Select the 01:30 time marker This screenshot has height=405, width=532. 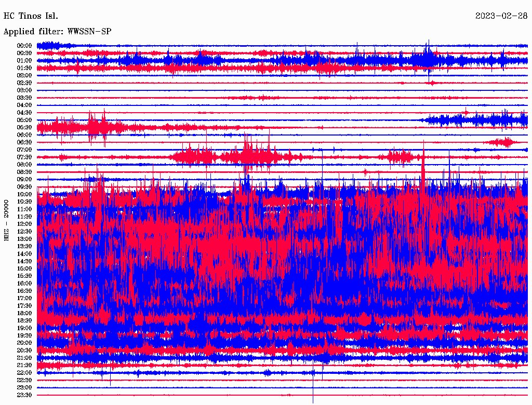point(24,68)
